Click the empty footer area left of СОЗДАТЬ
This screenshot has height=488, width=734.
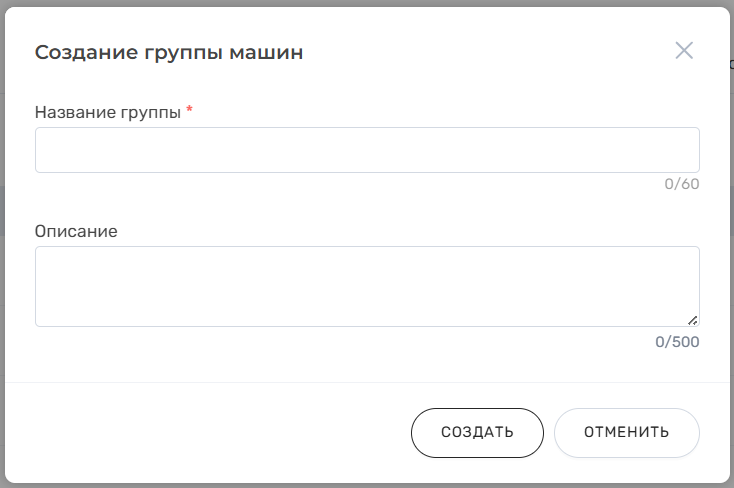pos(200,432)
